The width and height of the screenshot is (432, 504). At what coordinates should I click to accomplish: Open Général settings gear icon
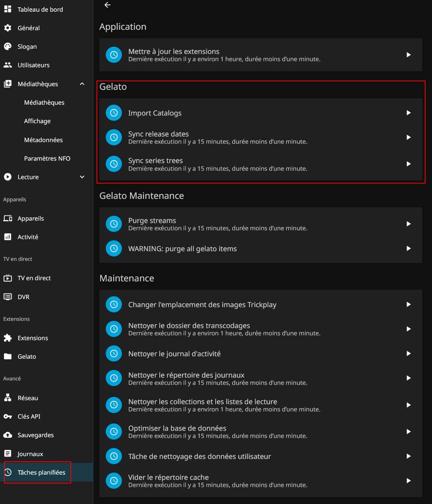[8, 28]
